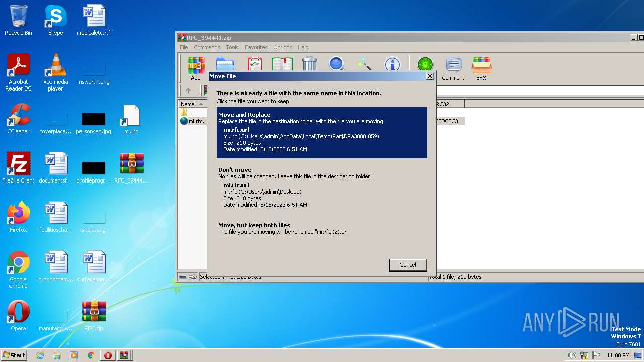Click the Comment toolbar icon

click(x=453, y=68)
